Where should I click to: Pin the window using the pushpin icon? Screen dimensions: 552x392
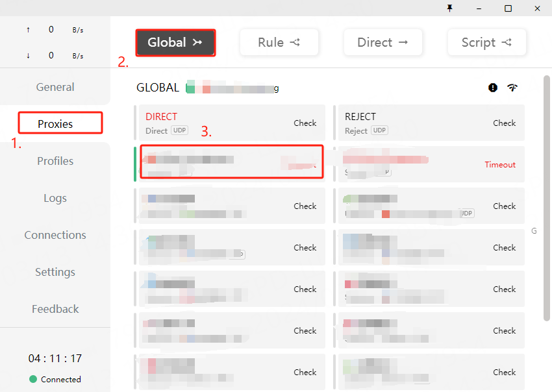click(449, 8)
